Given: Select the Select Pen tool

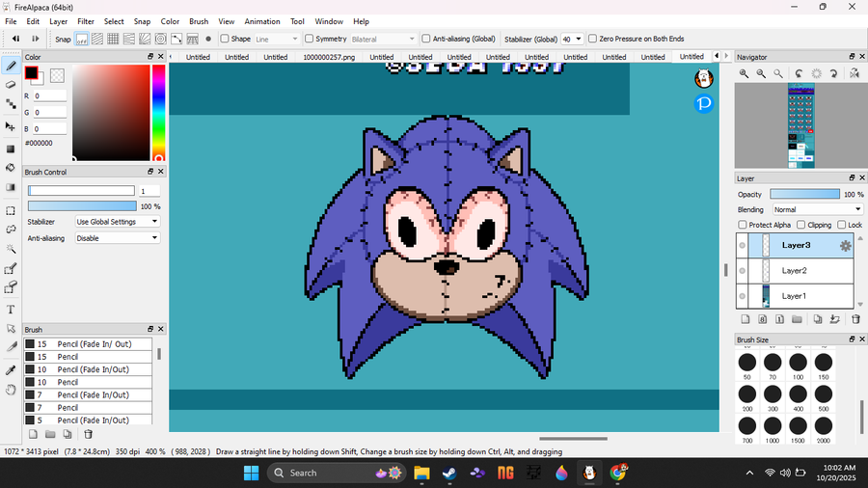Looking at the screenshot, I should click(x=11, y=269).
